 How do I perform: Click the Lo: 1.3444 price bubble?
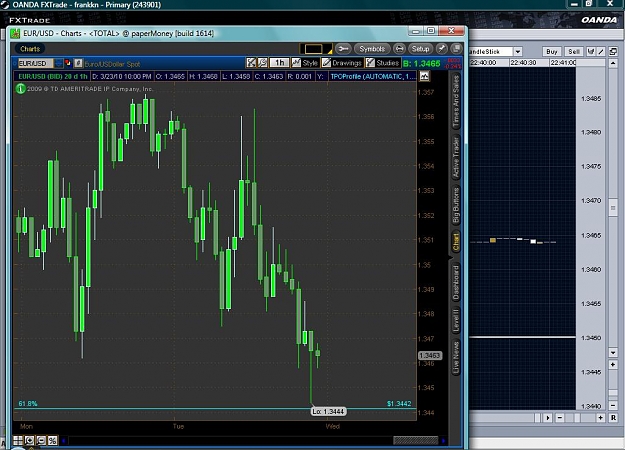(328, 411)
